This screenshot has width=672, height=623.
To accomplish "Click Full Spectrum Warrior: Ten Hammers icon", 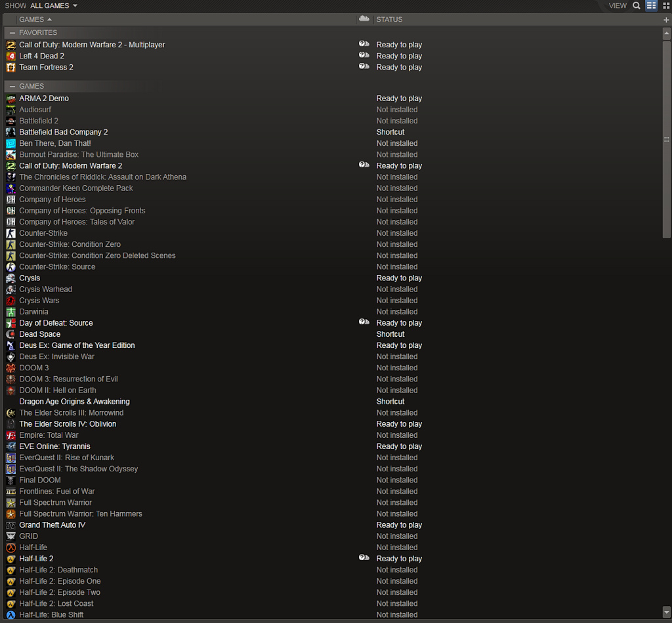I will pos(10,513).
